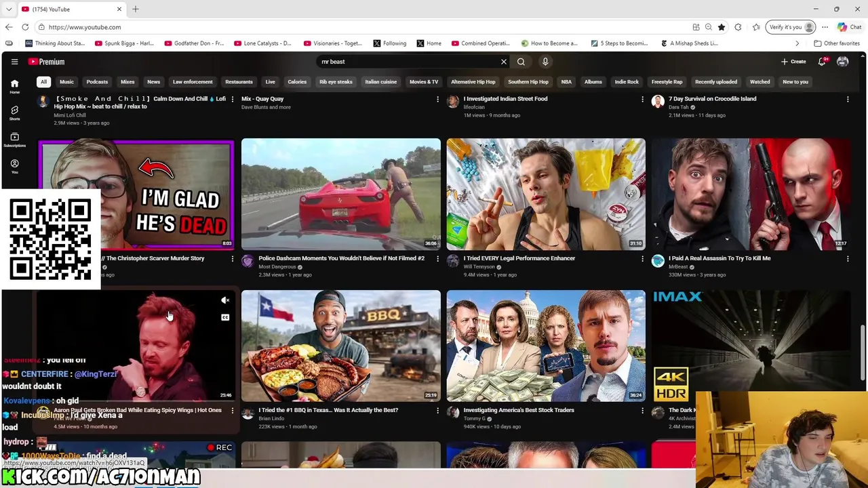
Task: Open 'I Paid A Real Assassin' title
Action: [x=719, y=258]
